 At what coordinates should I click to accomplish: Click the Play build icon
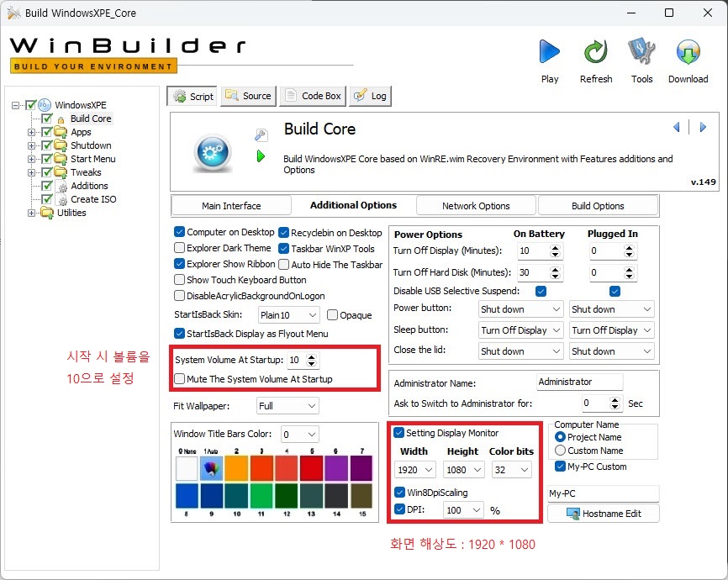click(x=549, y=51)
